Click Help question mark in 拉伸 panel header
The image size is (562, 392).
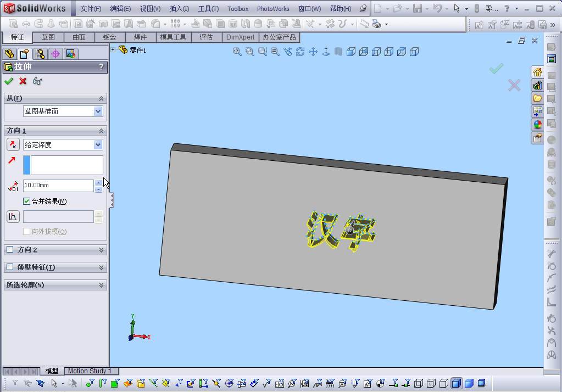click(x=101, y=66)
